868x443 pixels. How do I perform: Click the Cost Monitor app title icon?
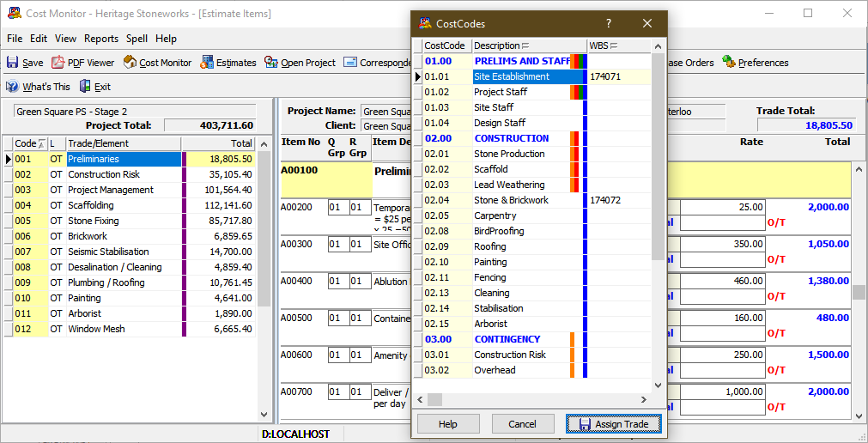click(x=15, y=13)
